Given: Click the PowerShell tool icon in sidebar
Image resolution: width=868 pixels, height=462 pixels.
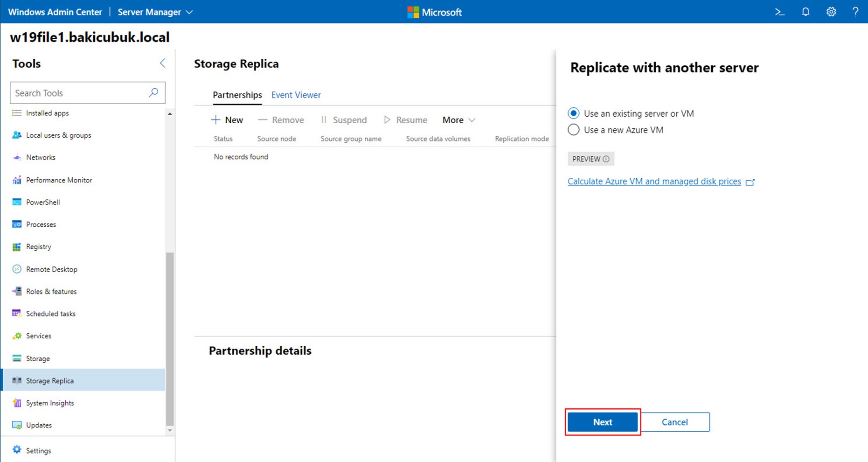Looking at the screenshot, I should tap(17, 202).
